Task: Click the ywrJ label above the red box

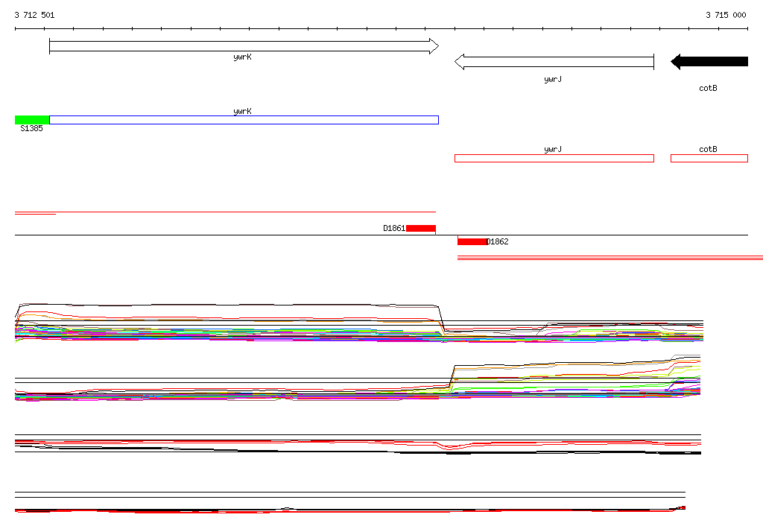Action: click(553, 150)
